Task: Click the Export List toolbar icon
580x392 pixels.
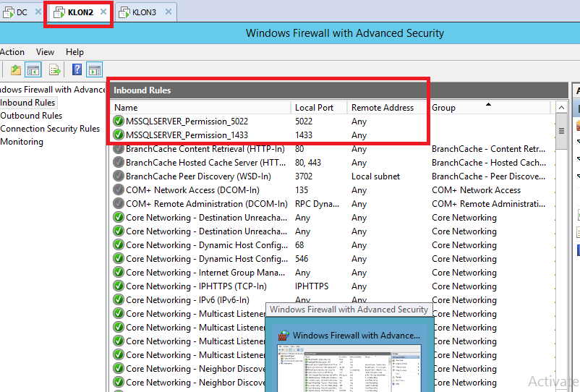Action: (x=54, y=70)
